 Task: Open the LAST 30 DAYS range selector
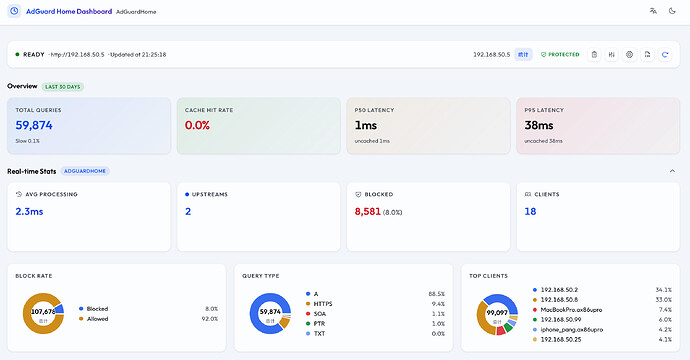pos(62,87)
